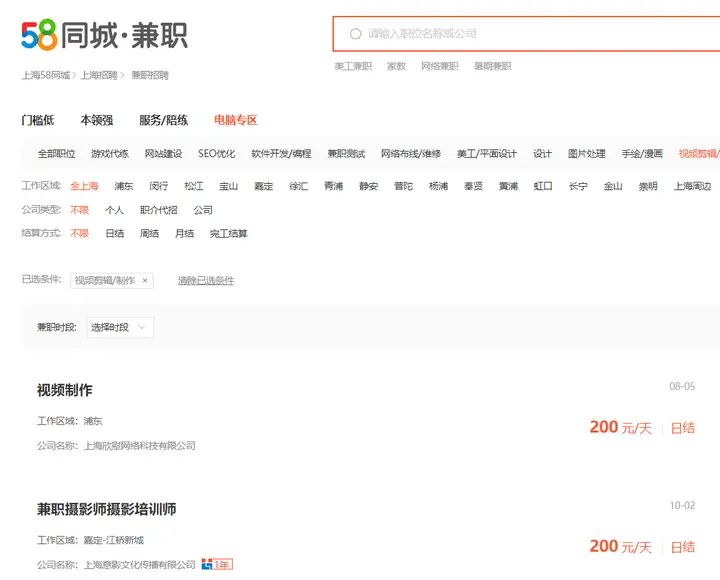The image size is (720, 580).
Task: Go to 上海58同城 breadcrumb
Action: 46,75
